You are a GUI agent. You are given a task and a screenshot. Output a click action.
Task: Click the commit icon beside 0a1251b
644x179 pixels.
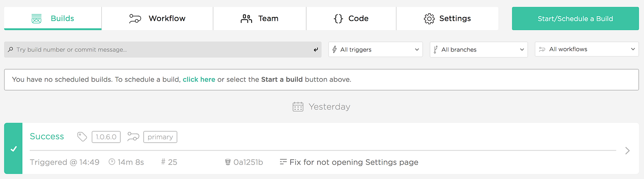tap(228, 162)
